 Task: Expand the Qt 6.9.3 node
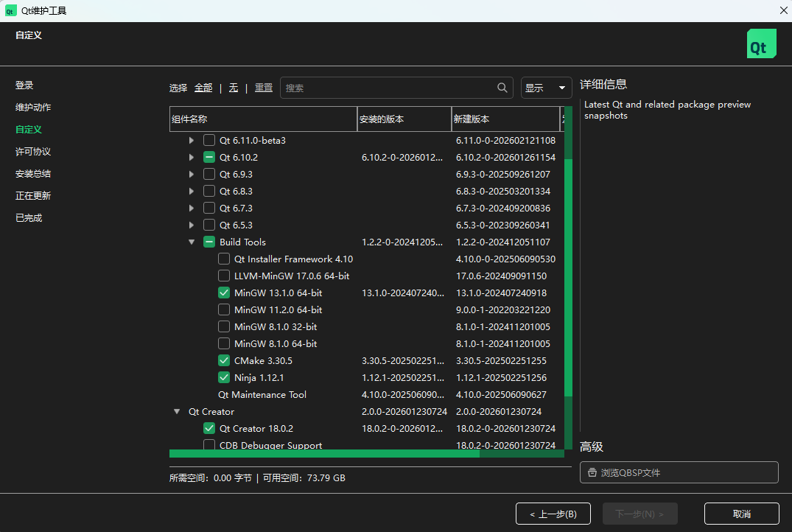click(x=192, y=175)
